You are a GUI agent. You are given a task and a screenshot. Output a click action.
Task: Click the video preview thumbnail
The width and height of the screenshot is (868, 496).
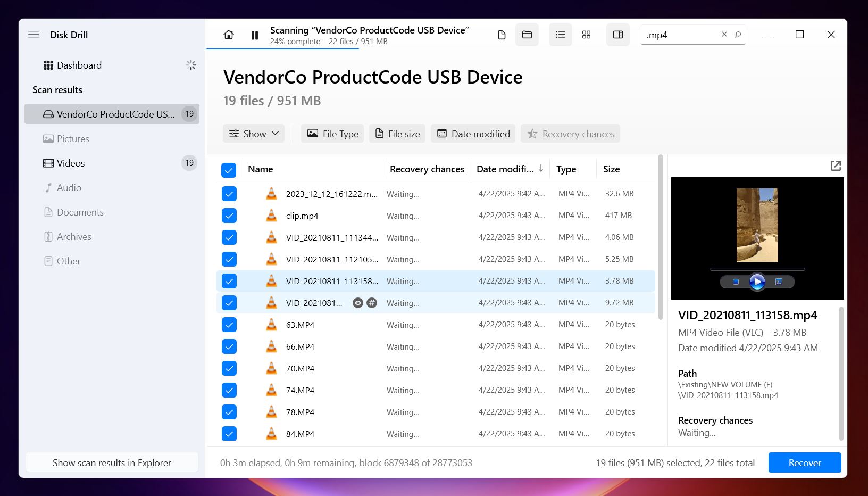(757, 225)
